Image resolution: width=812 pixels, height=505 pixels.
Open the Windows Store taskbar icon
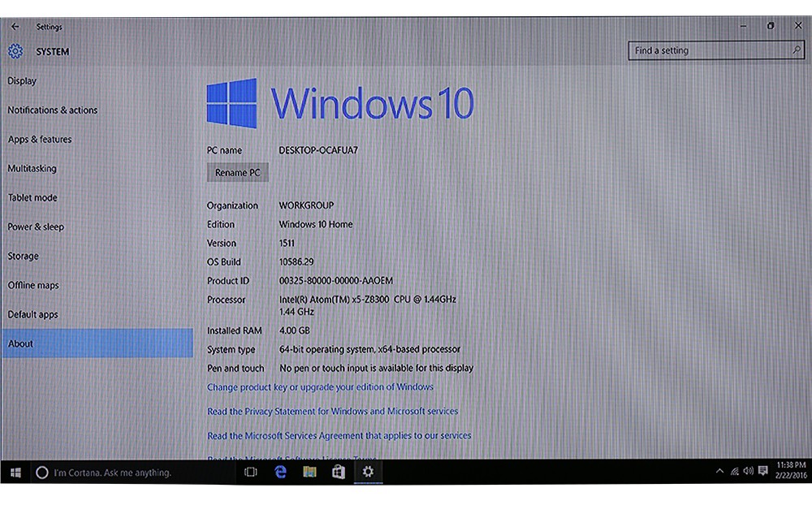[x=339, y=472]
